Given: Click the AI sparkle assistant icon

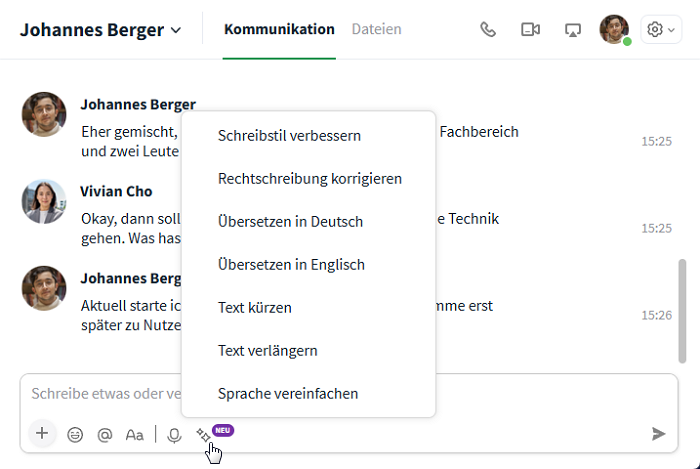Looking at the screenshot, I should (x=203, y=435).
